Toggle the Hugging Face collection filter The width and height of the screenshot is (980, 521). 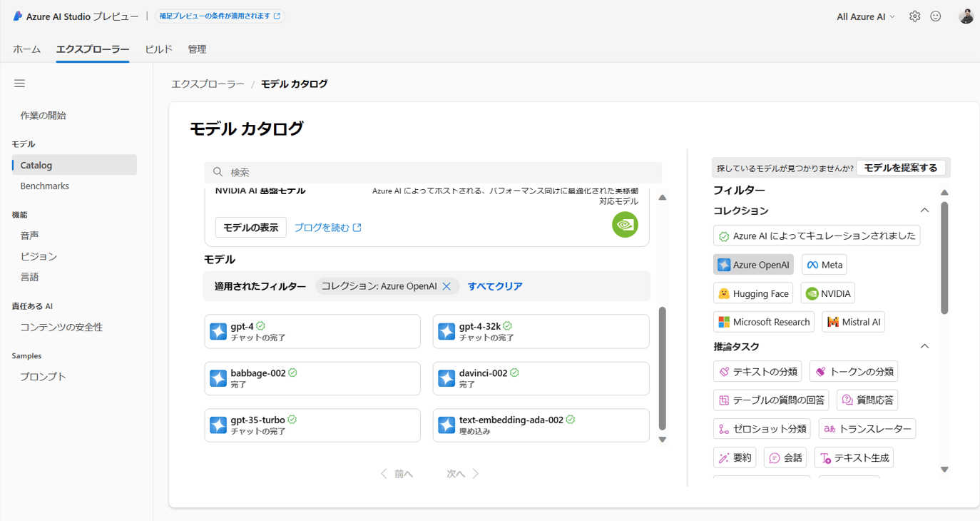pyautogui.click(x=753, y=293)
